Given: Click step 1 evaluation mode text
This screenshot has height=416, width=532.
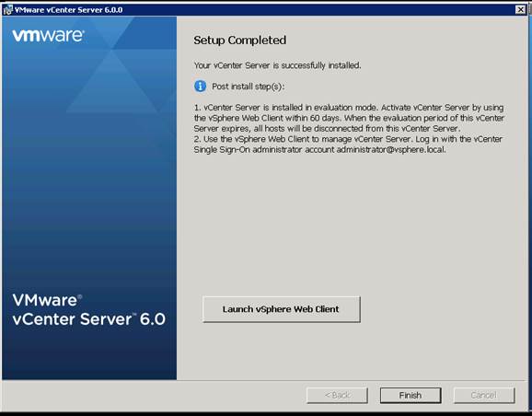Looking at the screenshot, I should (349, 118).
